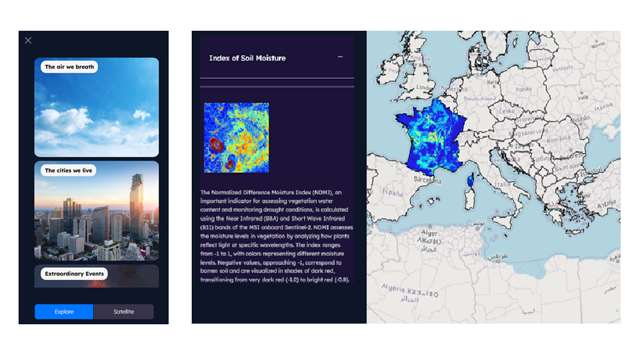Open "The air we breath" card
Image resolution: width=638 pixels, height=364 pixels.
tap(96, 107)
